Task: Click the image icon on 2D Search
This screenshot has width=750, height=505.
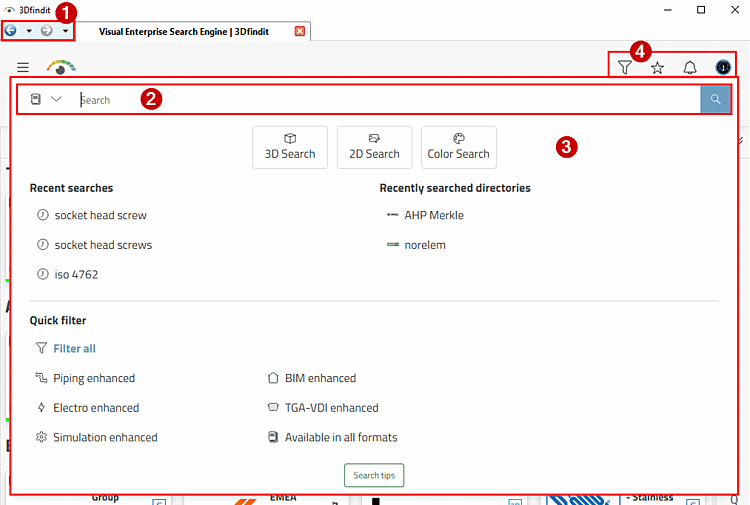Action: (x=374, y=138)
